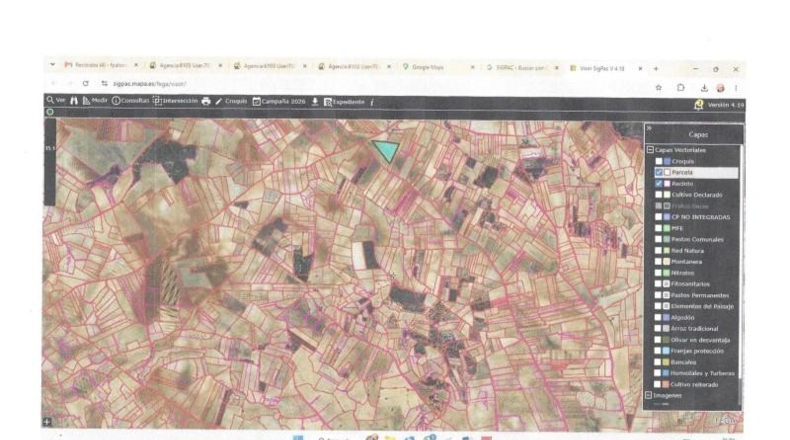Image resolution: width=790 pixels, height=440 pixels.
Task: Click the Arroz tradicional layer label
Action: [695, 329]
